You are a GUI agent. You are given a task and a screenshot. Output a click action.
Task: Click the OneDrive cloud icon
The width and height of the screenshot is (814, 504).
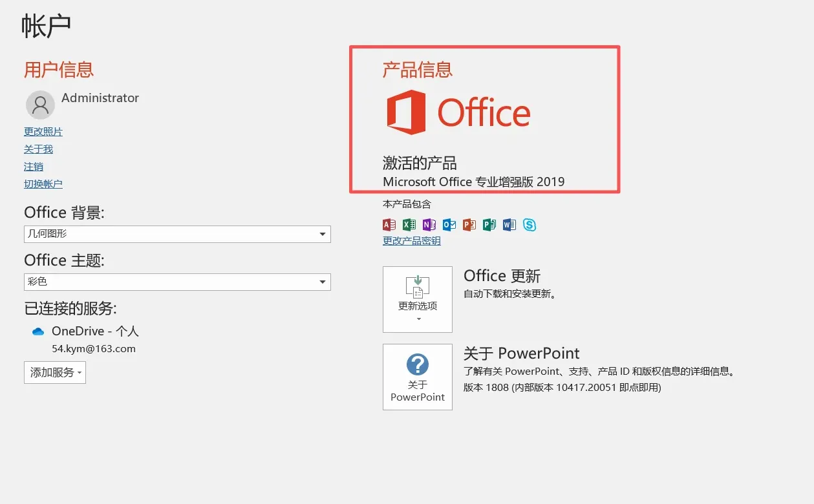[x=37, y=331]
